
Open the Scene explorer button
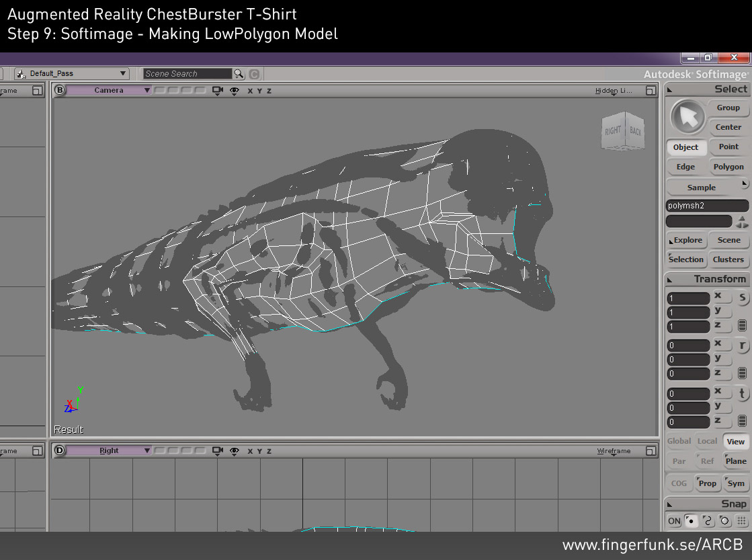(x=728, y=240)
